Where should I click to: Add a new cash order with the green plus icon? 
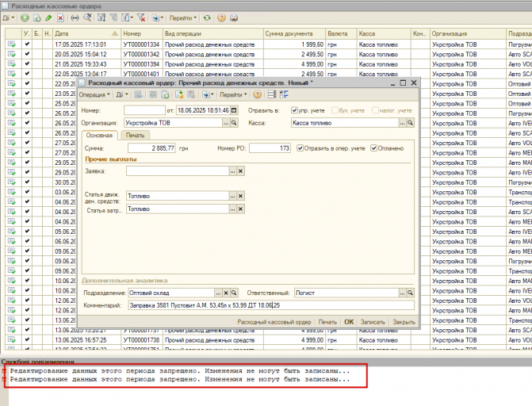tap(25, 18)
